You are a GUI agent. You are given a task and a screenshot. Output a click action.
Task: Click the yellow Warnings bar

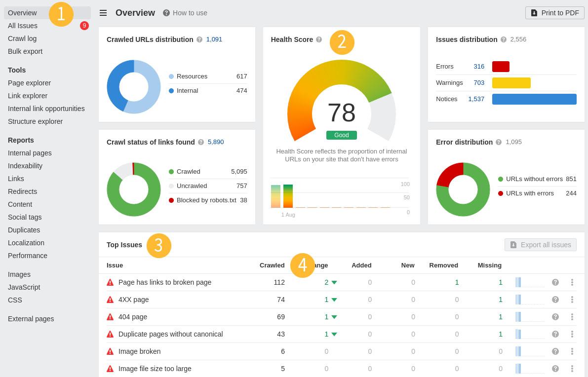pyautogui.click(x=511, y=83)
